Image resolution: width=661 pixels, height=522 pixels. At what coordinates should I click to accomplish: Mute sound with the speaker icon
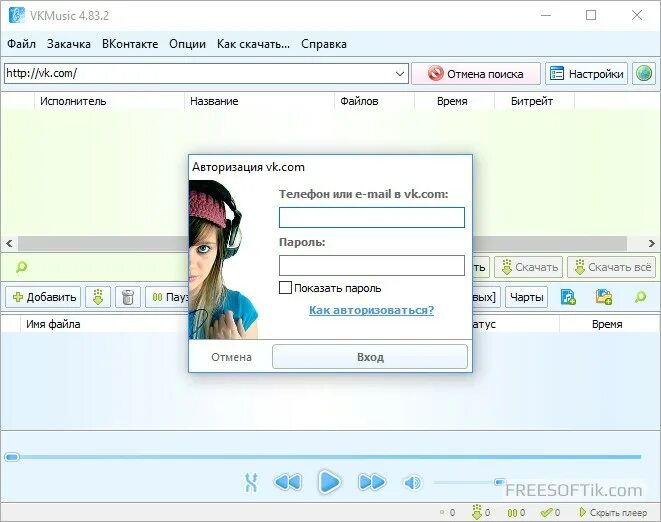[412, 482]
